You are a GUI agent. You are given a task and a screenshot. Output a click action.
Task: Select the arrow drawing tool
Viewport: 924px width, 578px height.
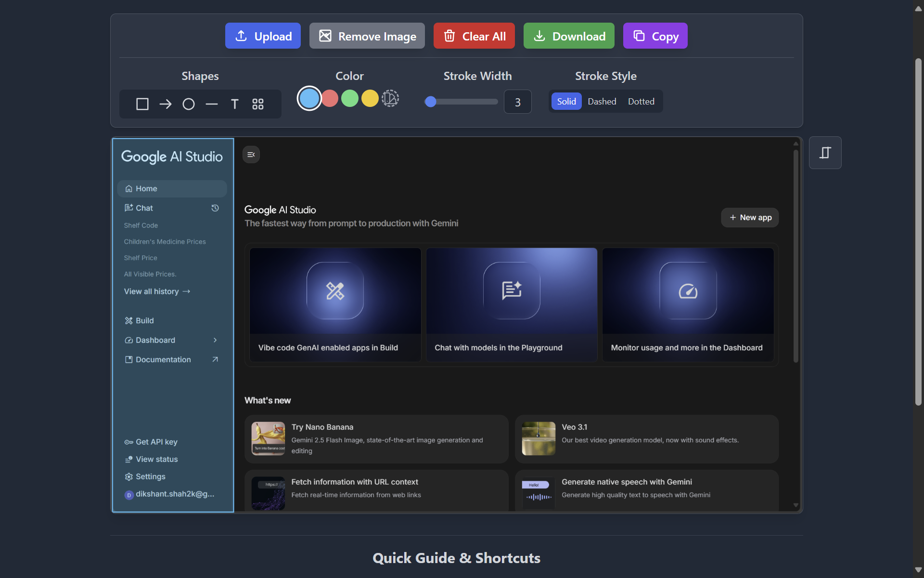(x=165, y=104)
